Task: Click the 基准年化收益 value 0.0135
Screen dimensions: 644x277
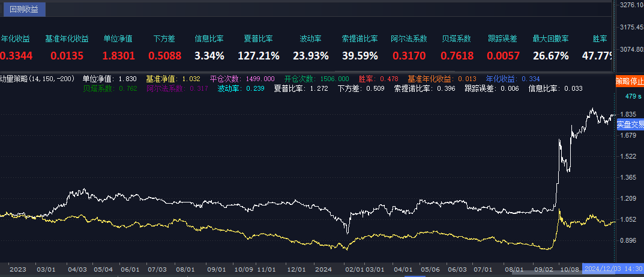Action: tap(67, 56)
